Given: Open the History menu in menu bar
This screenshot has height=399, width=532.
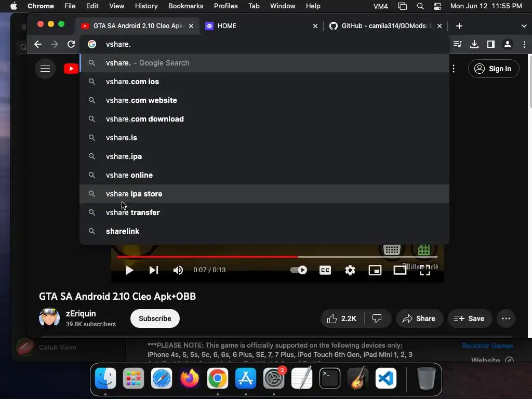Looking at the screenshot, I should (x=146, y=6).
